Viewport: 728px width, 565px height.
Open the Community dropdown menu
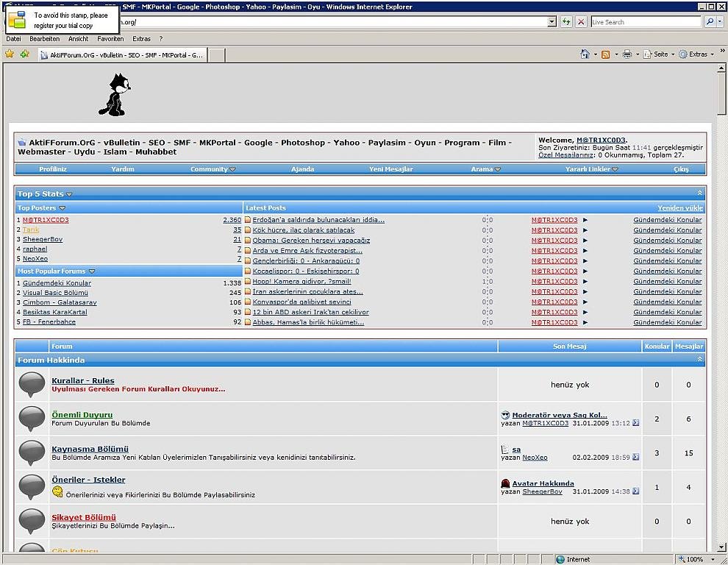(213, 169)
